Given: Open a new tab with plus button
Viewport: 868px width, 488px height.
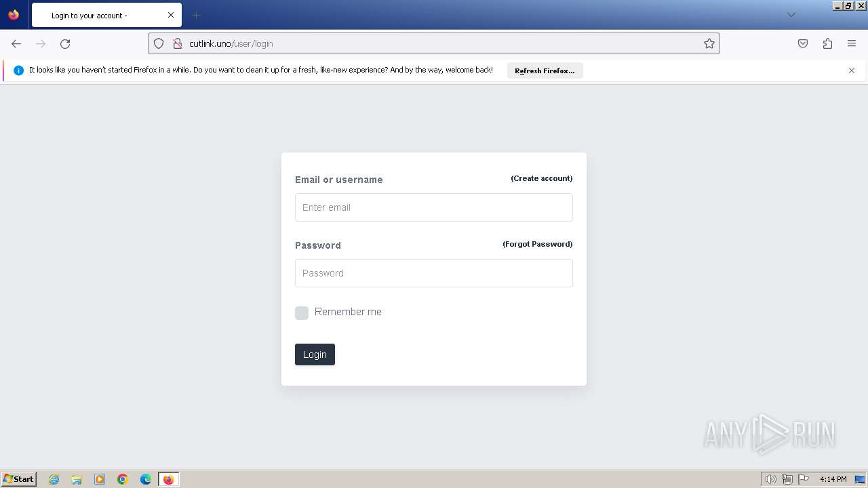Looking at the screenshot, I should tap(196, 15).
